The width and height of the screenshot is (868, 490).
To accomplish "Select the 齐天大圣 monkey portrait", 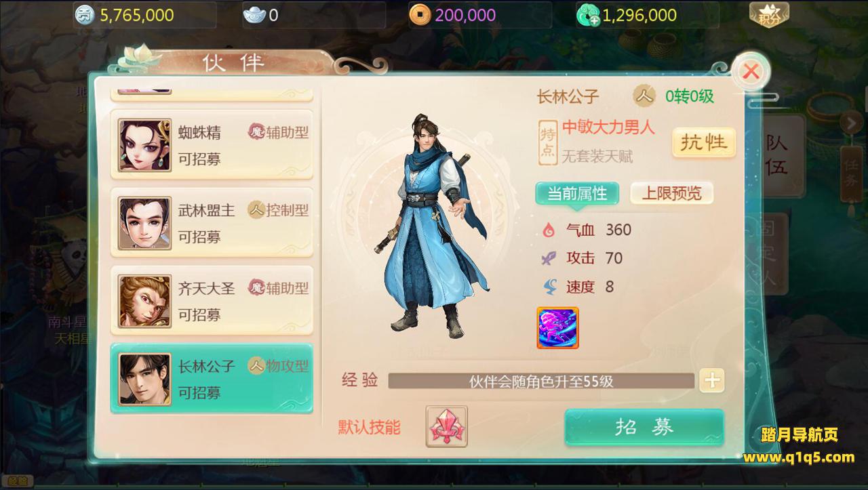I will [144, 302].
